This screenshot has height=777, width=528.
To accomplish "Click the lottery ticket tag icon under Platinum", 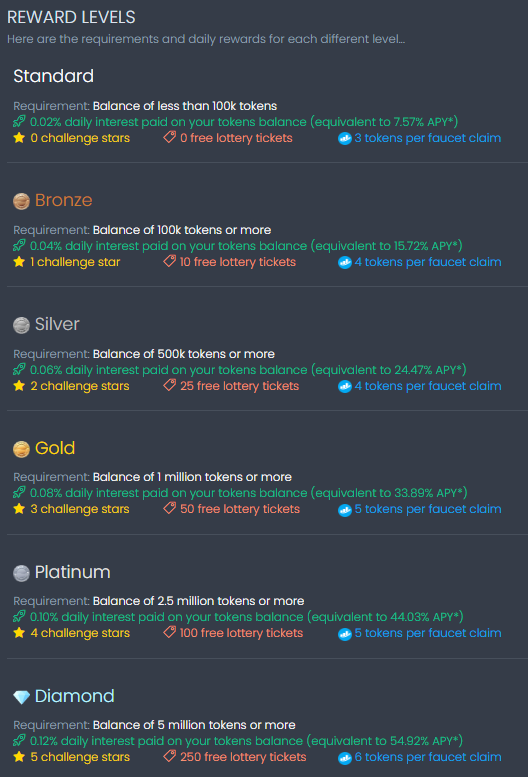I will [x=169, y=632].
